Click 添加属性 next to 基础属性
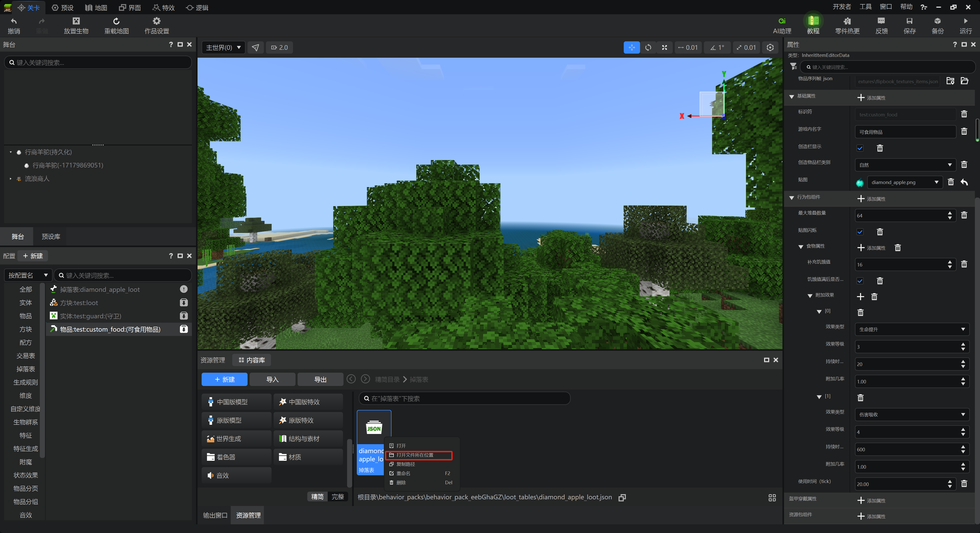The image size is (980, 533). 871,98
